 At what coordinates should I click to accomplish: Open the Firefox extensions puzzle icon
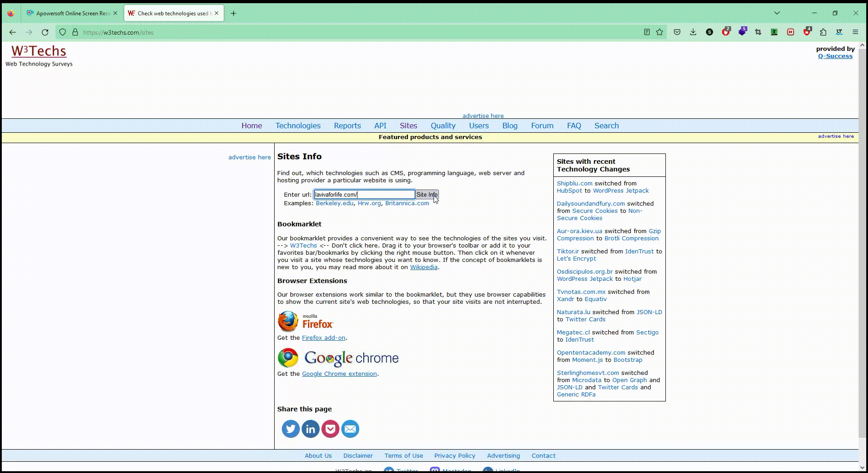click(x=823, y=32)
